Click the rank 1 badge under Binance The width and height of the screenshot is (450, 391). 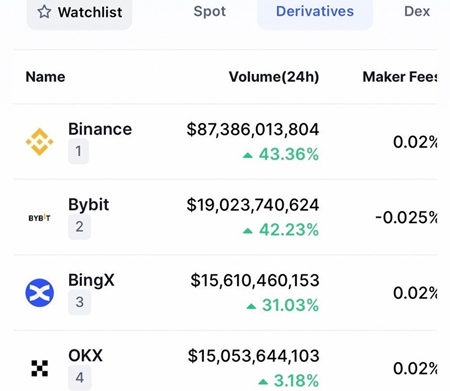(78, 151)
